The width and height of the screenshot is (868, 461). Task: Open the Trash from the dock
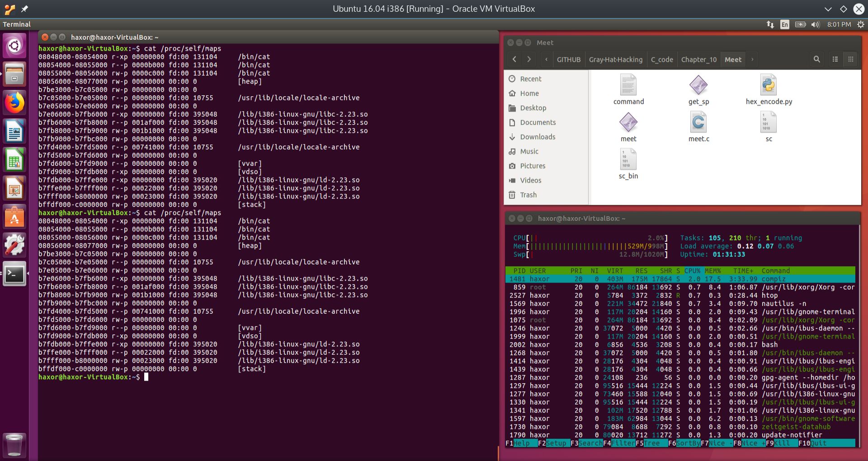pyautogui.click(x=14, y=445)
